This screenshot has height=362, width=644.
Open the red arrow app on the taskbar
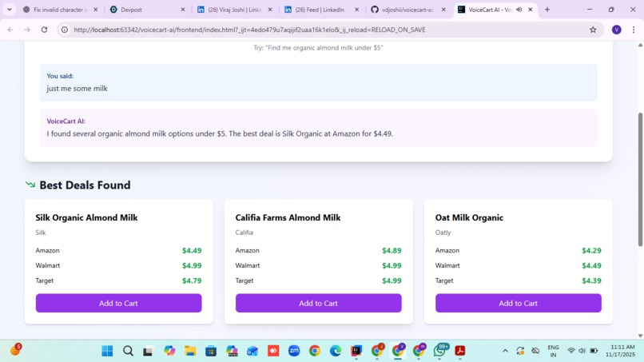pos(273,351)
